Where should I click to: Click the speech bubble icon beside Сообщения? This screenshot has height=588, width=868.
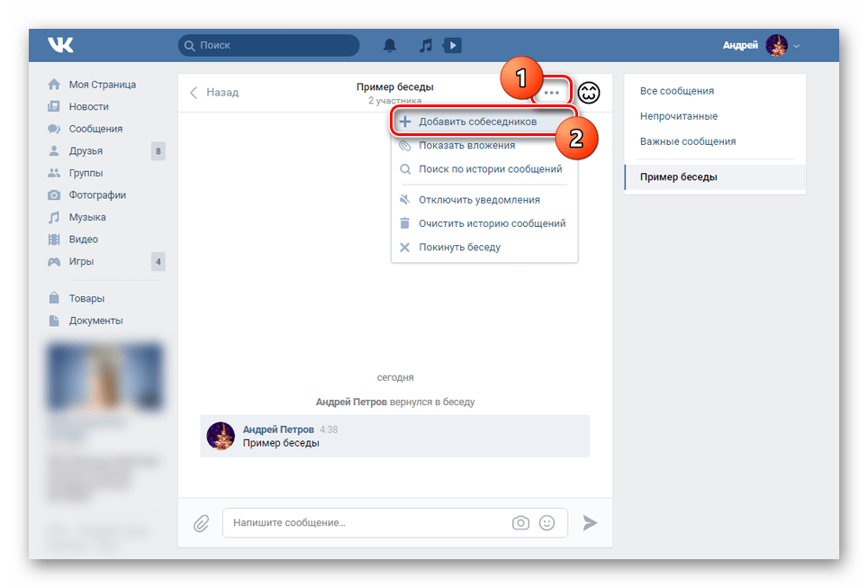click(x=54, y=129)
